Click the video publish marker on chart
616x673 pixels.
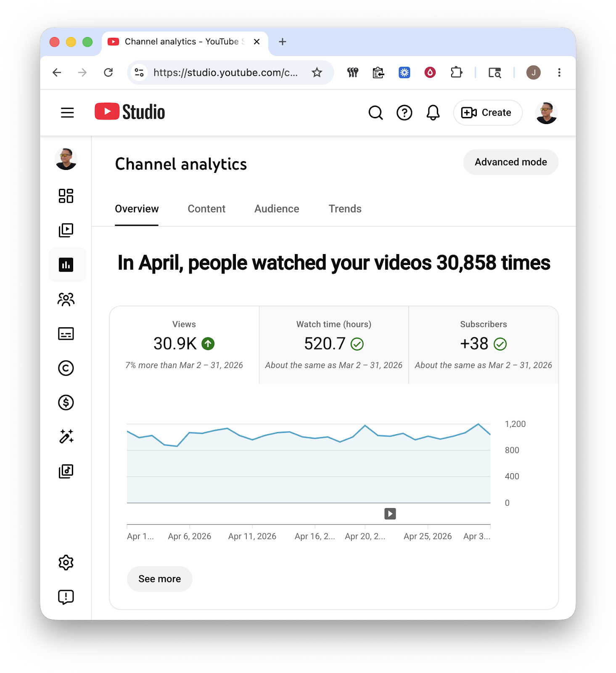(x=390, y=514)
